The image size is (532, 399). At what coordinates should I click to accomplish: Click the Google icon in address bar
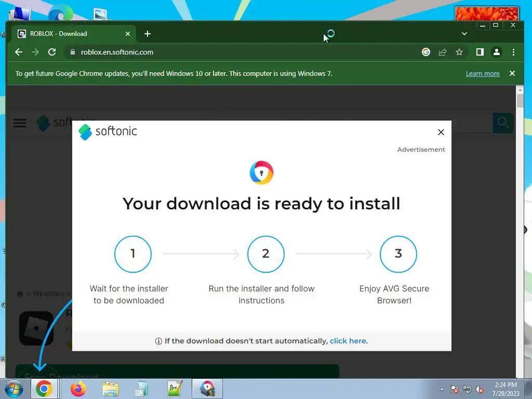(426, 52)
